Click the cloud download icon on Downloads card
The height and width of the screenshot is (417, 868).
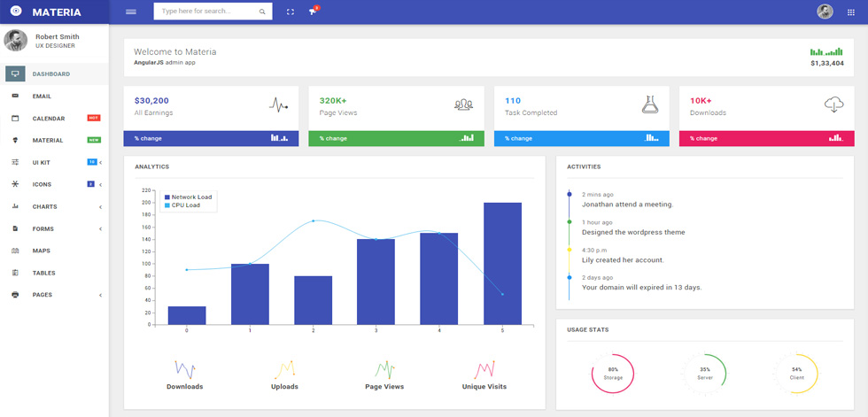coord(833,104)
